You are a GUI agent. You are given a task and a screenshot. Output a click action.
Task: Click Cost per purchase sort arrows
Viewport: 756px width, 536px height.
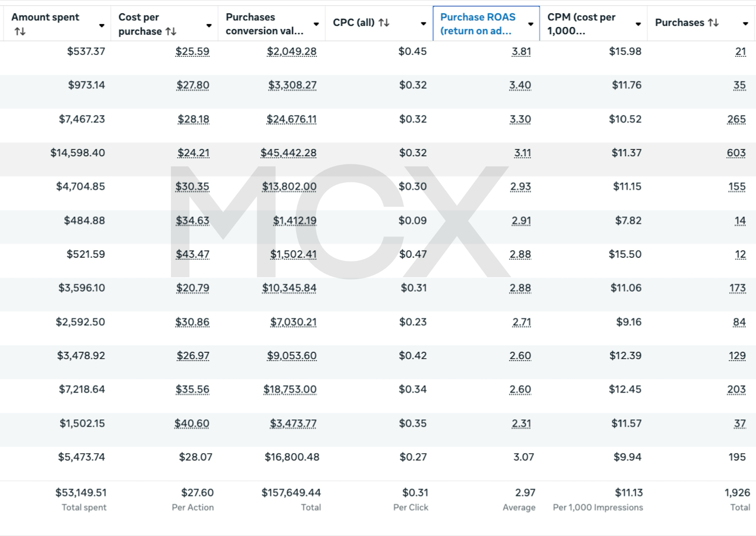click(x=171, y=32)
